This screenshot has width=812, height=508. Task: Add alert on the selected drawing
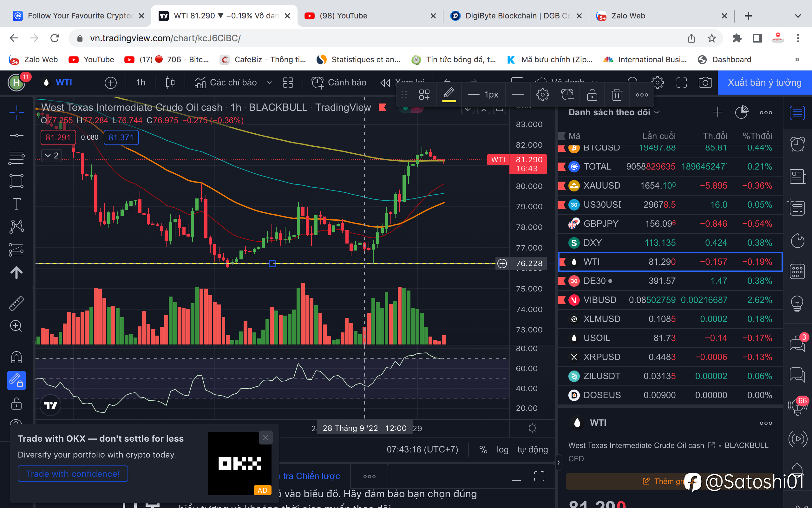click(x=567, y=95)
